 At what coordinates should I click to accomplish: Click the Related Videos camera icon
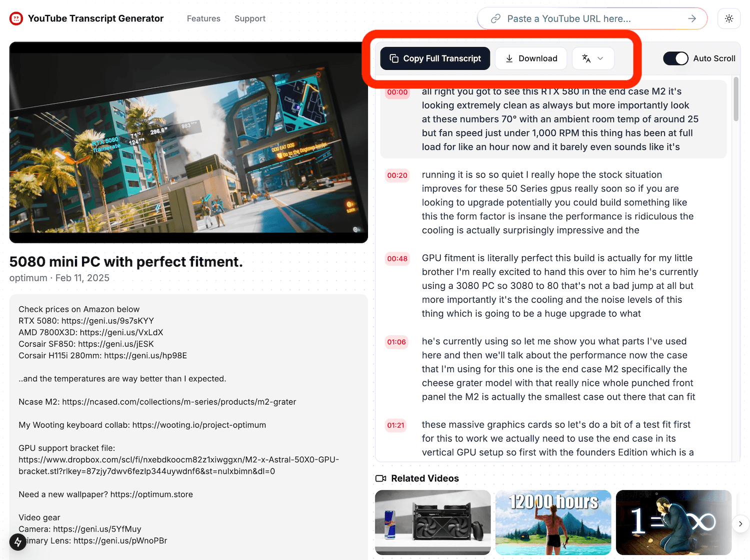click(x=381, y=478)
